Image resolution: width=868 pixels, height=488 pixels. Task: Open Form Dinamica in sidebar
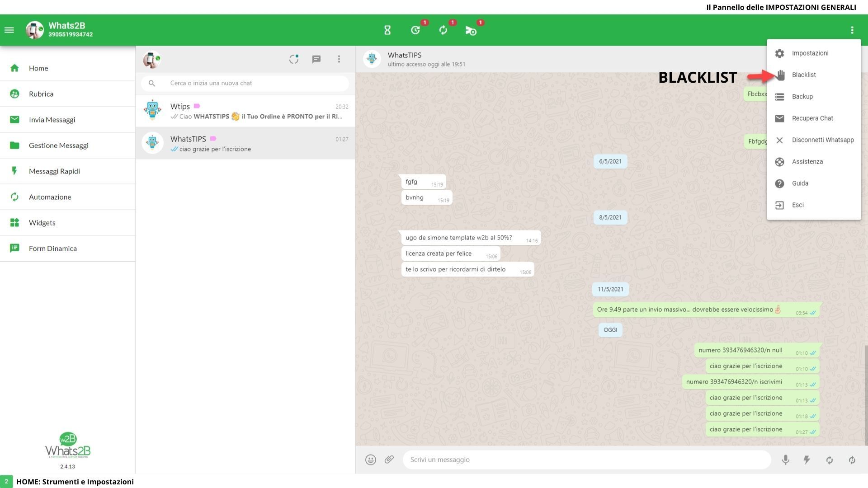(x=67, y=249)
